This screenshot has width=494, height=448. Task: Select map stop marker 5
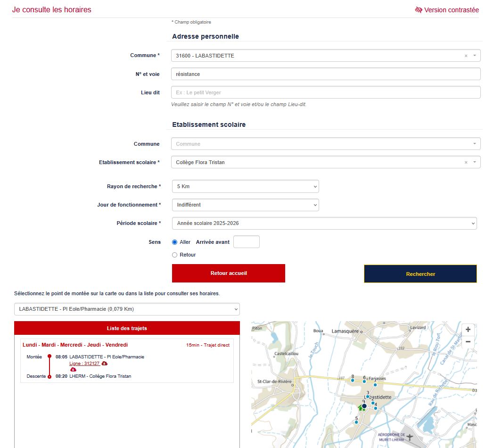tap(356, 422)
